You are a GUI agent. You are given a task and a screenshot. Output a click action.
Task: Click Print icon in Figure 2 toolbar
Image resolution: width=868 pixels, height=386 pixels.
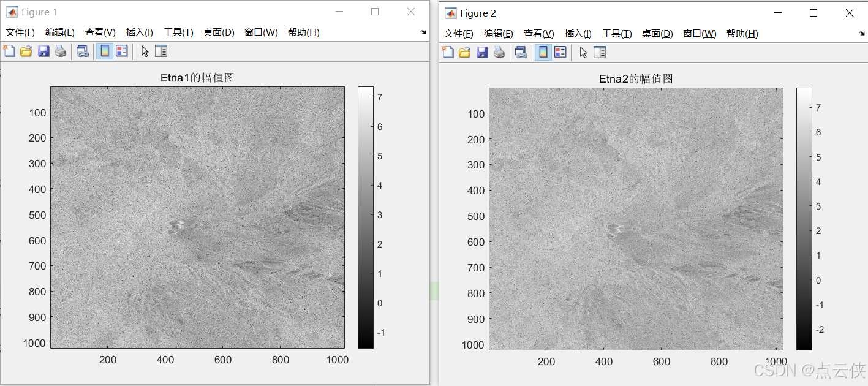tap(499, 53)
